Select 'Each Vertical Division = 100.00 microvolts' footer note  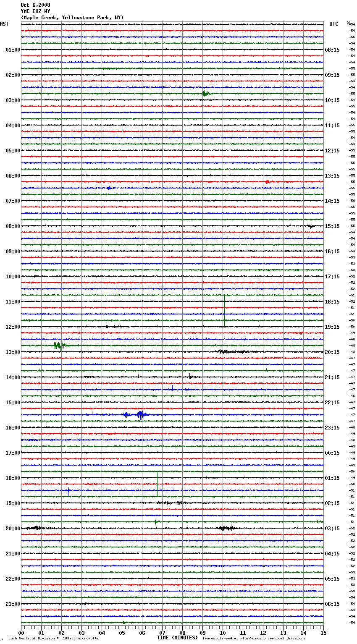pos(53,639)
